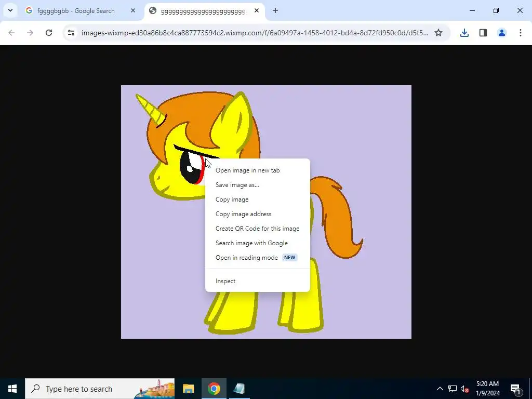Screen dimensions: 532x399
Task: Open File Explorer from taskbar
Action: tap(188, 389)
